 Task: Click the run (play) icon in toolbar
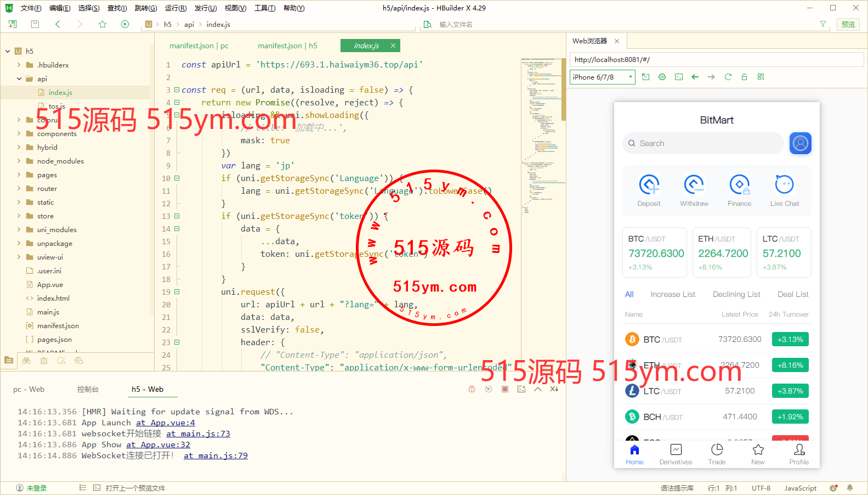pyautogui.click(x=125, y=24)
